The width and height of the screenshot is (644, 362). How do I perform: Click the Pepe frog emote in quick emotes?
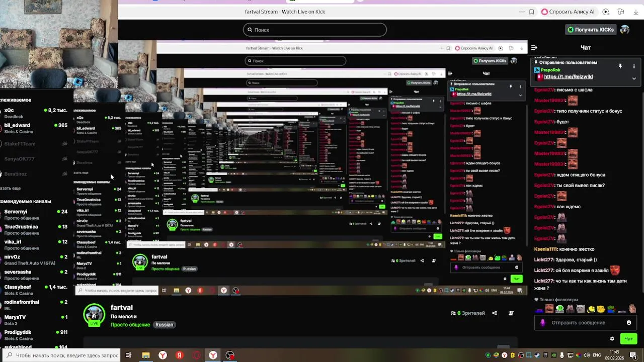tap(611, 309)
